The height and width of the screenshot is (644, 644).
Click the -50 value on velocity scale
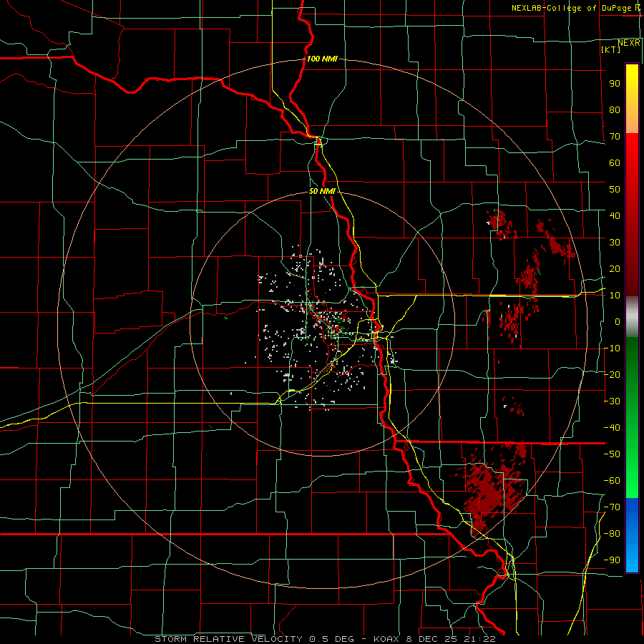click(612, 454)
